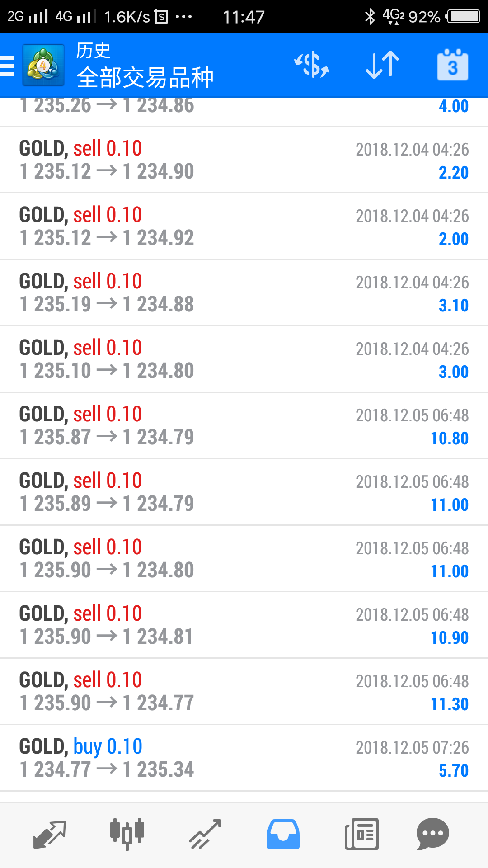The width and height of the screenshot is (488, 868).
Task: Tap sell trade with profit 3.10
Action: coord(244,293)
